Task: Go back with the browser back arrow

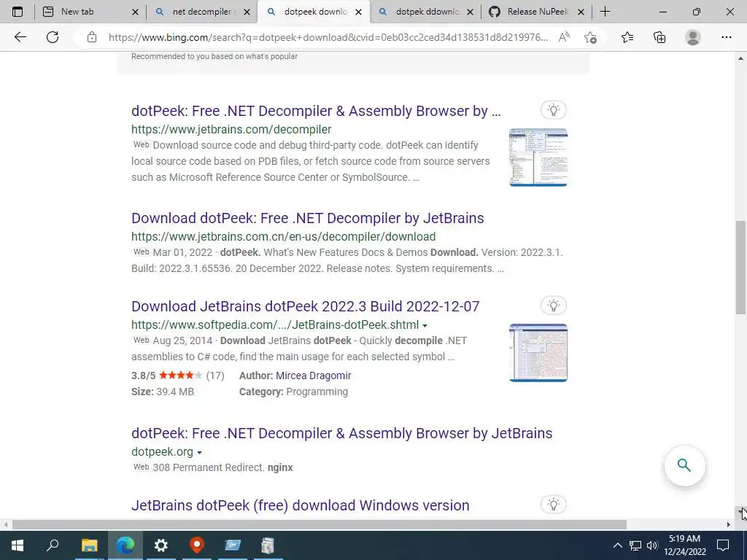Action: (20, 37)
